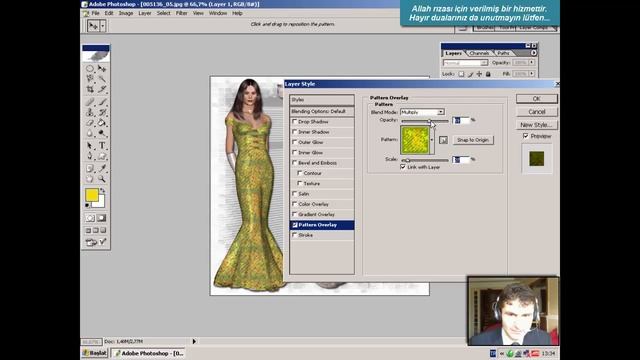Click Cancel in Layer Style dialog

tap(536, 111)
